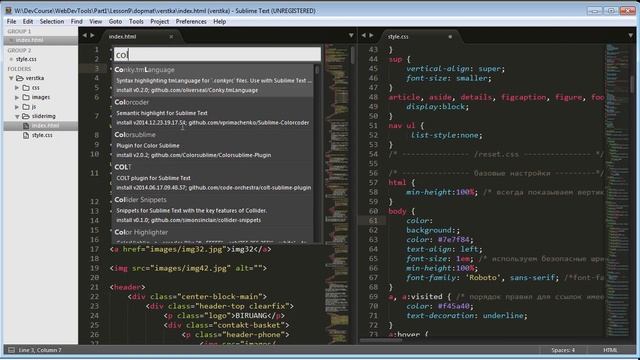This screenshot has width=640, height=360.
Task: Open the right pane tab list dropdown
Action: click(x=631, y=36)
